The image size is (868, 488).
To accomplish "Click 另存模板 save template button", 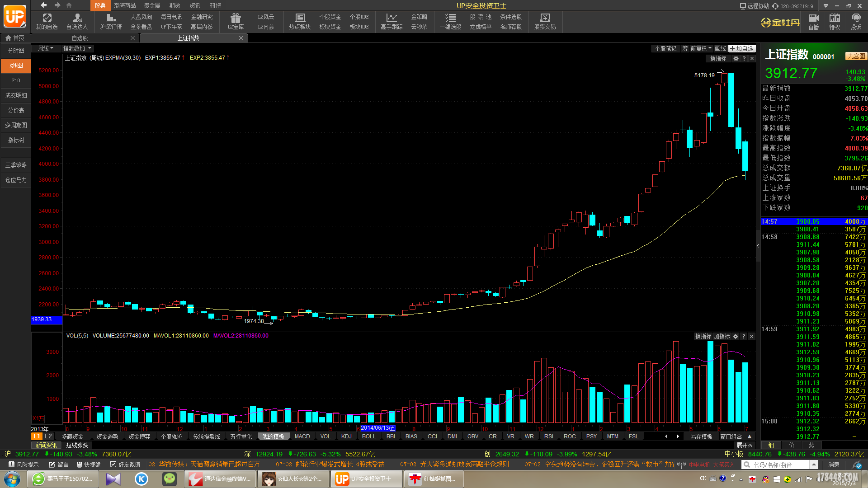I will click(702, 436).
